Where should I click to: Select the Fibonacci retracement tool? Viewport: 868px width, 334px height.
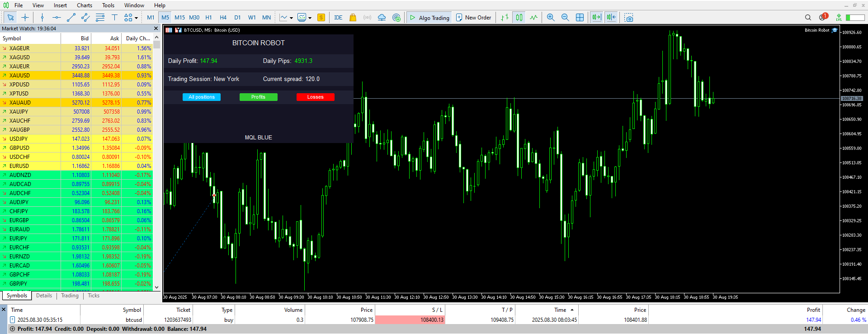point(100,18)
